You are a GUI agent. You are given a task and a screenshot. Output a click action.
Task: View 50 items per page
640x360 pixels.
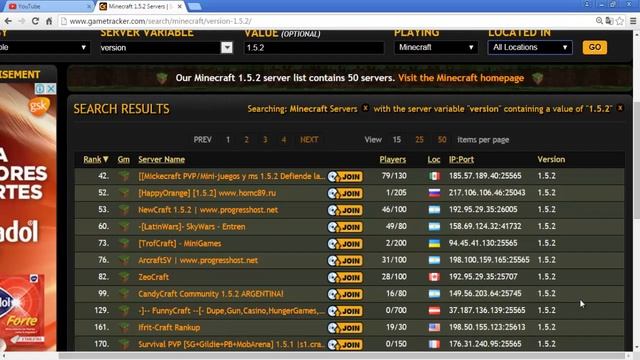pyautogui.click(x=442, y=140)
